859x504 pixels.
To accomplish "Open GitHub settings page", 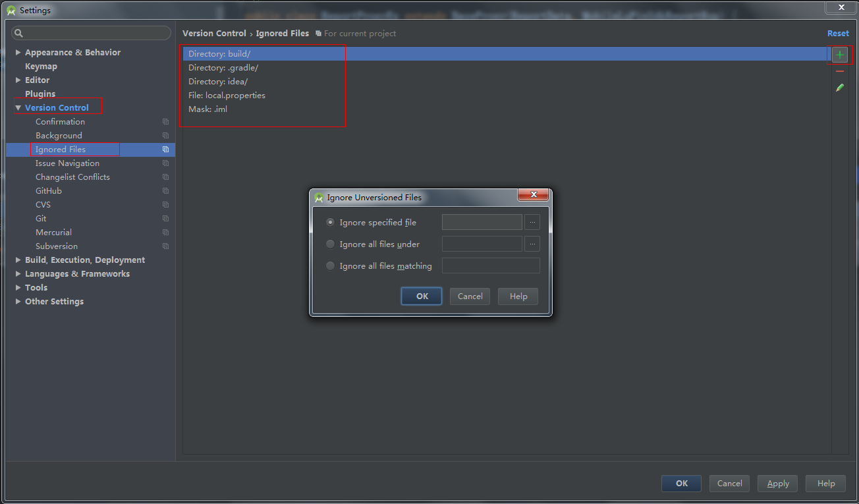I will point(49,191).
